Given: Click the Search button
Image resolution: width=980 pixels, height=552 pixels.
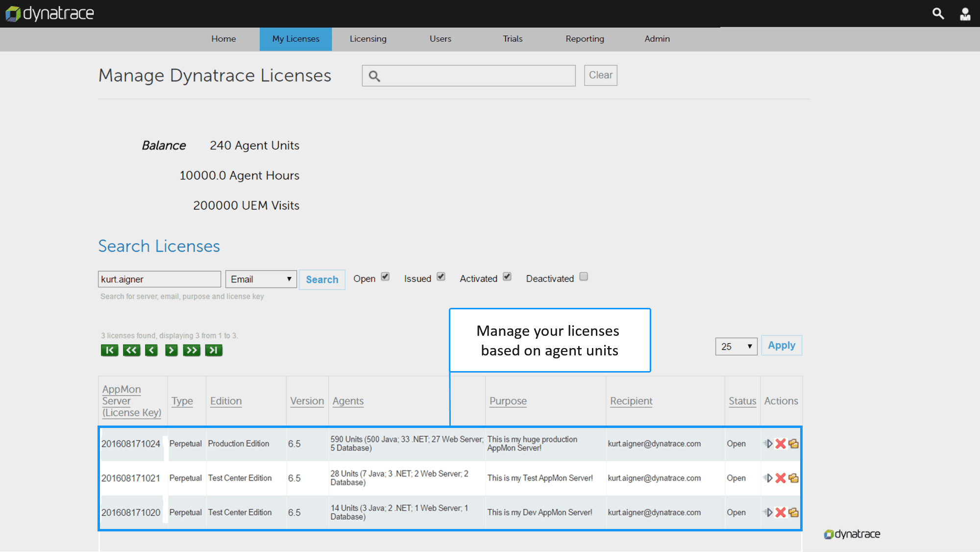Looking at the screenshot, I should click(322, 279).
